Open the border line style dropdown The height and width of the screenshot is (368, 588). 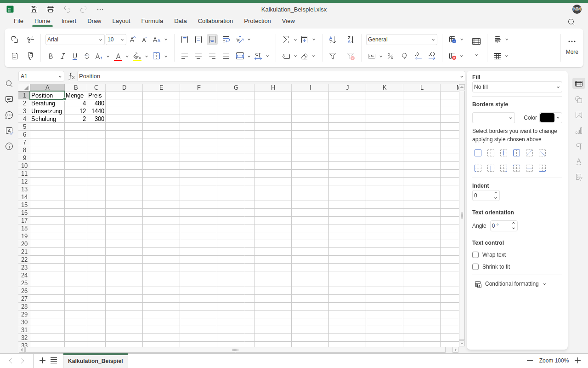[493, 118]
